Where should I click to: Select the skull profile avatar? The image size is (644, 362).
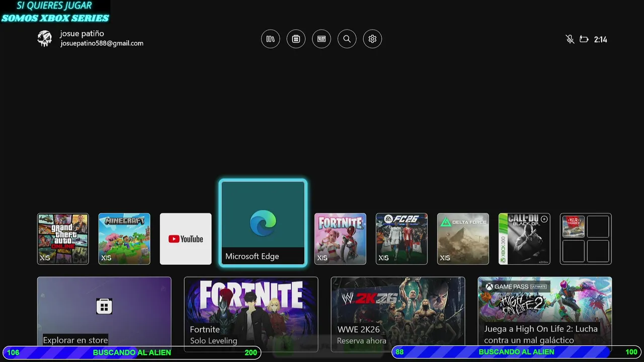point(45,39)
